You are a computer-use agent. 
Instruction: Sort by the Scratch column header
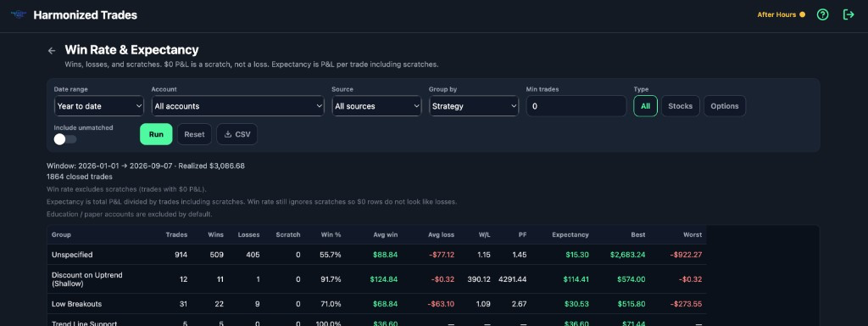[x=288, y=234]
